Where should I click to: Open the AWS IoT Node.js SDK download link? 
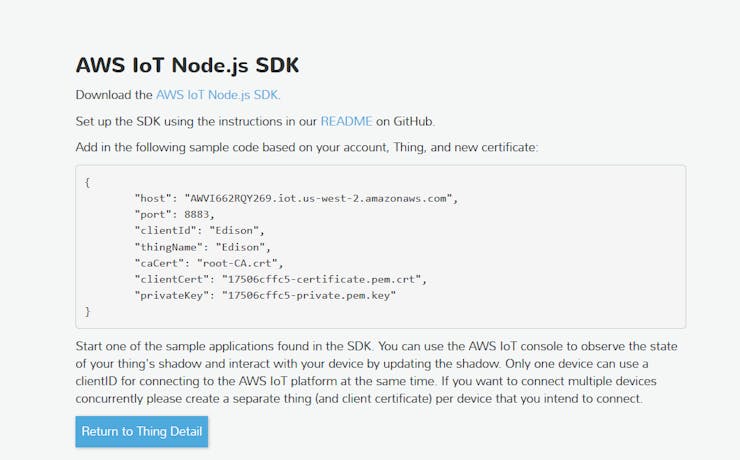point(218,95)
